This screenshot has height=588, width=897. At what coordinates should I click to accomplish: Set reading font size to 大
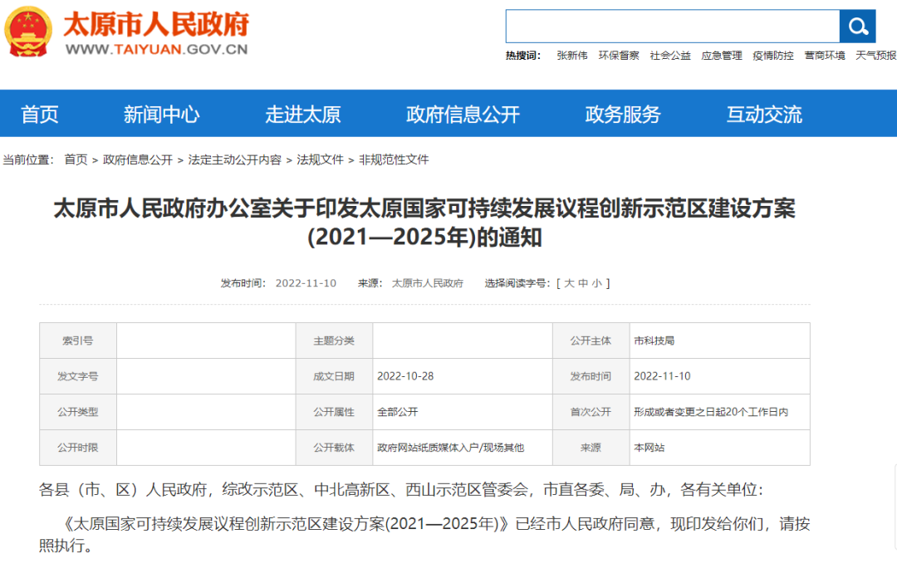(x=569, y=283)
